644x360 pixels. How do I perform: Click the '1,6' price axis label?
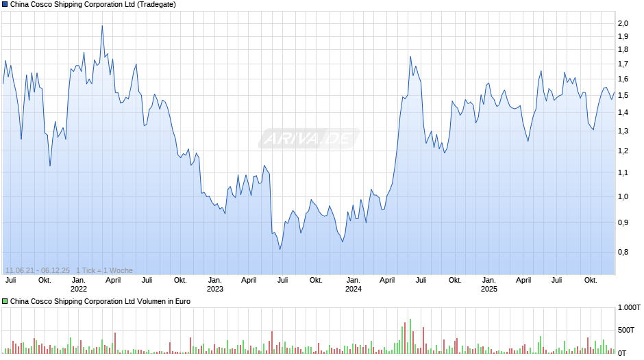coord(623,79)
